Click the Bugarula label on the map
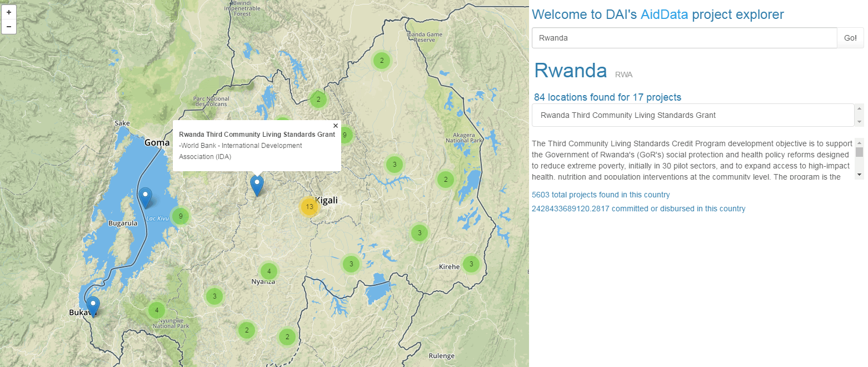The image size is (868, 367). 123,223
